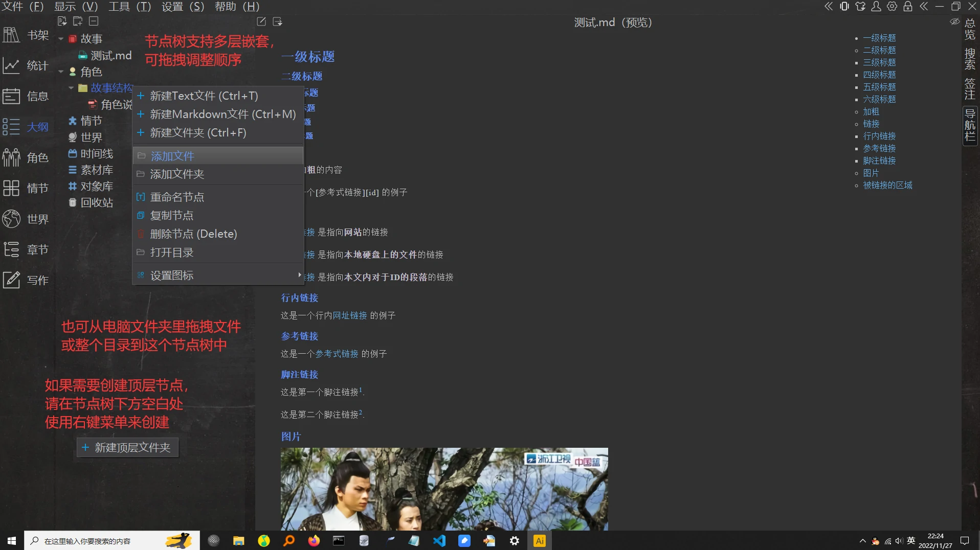Switch to the 搜索 right-side tab
The height and width of the screenshot is (550, 980).
970,59
